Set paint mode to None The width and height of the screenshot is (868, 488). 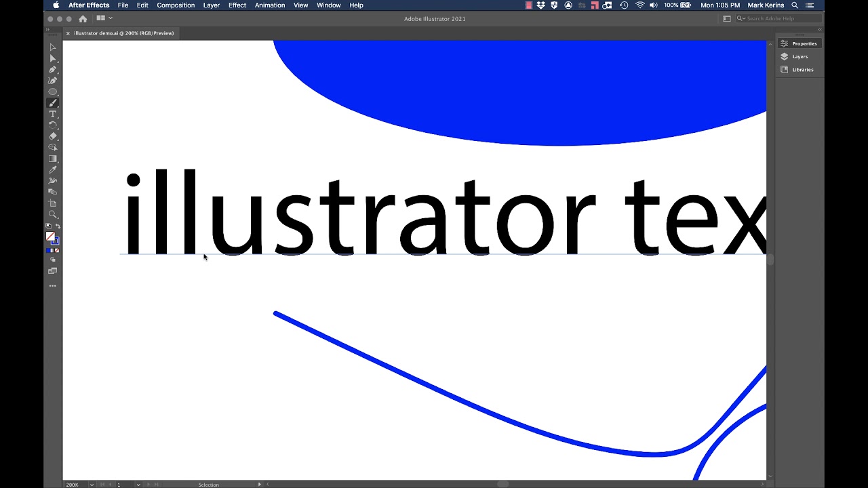pos(57,251)
